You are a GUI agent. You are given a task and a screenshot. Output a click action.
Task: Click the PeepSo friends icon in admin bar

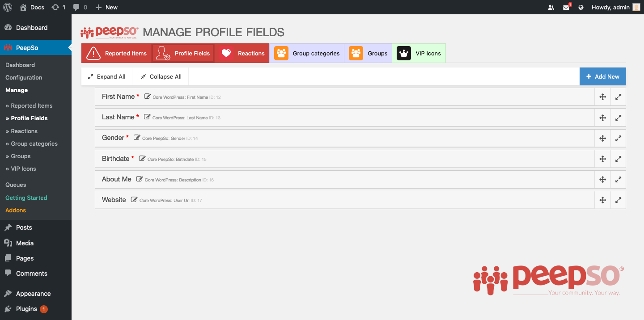coord(551,7)
